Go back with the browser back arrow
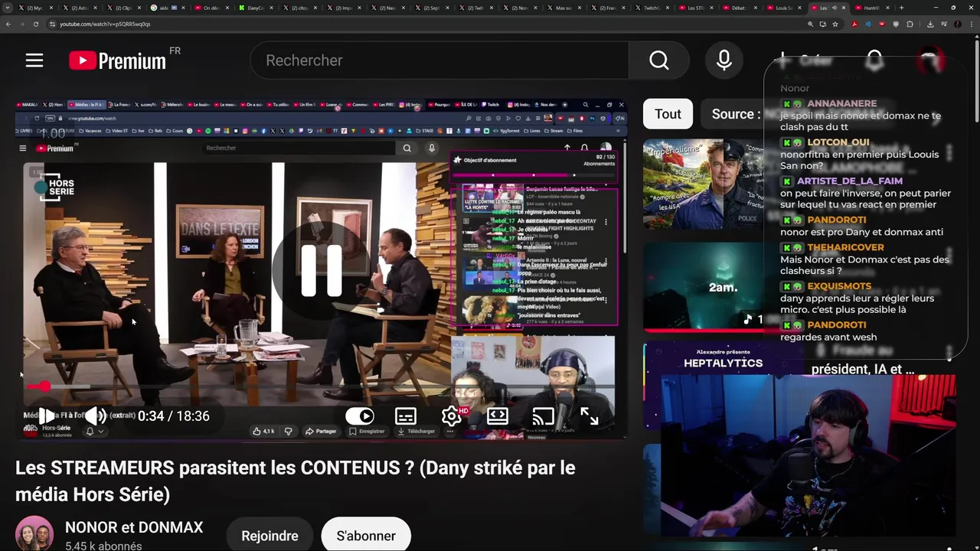The height and width of the screenshot is (551, 980). point(8,24)
